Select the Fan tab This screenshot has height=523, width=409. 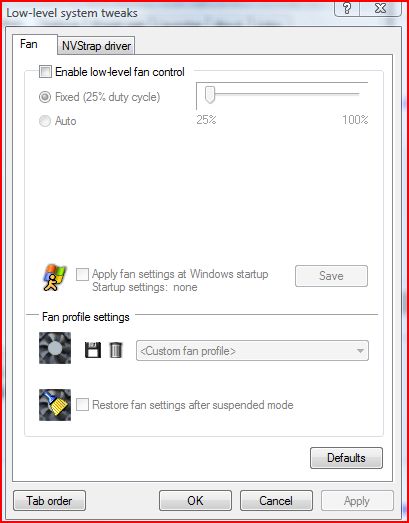[x=29, y=44]
